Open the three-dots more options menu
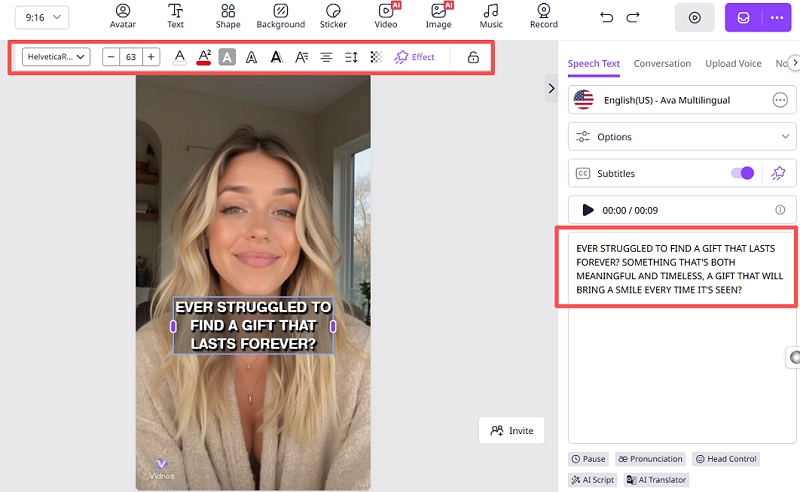 tap(777, 17)
